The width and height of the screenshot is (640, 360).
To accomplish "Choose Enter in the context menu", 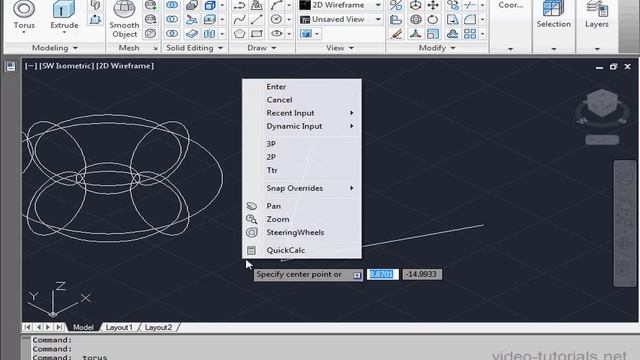I will click(302, 87).
